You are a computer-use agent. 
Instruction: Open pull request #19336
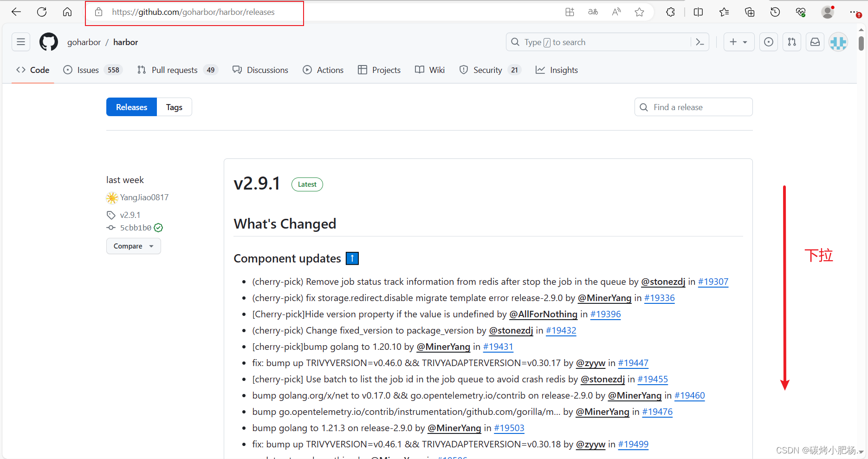659,298
